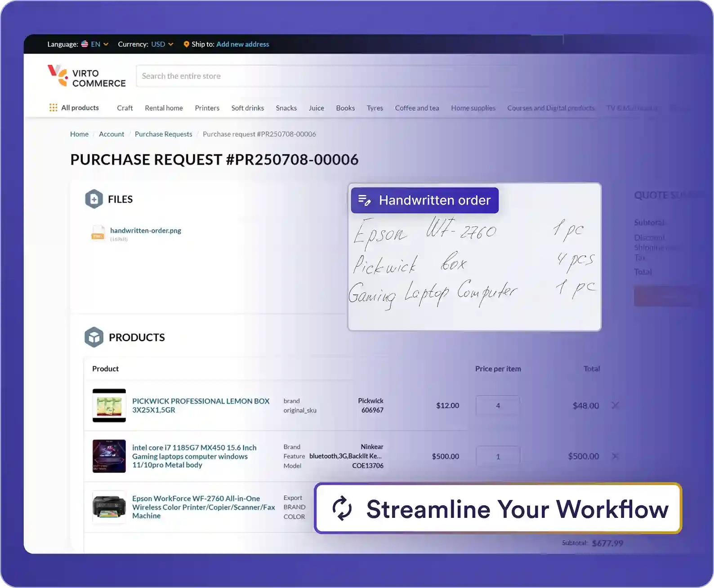The height and width of the screenshot is (588, 714).
Task: Open the Craft category
Action: tap(125, 108)
